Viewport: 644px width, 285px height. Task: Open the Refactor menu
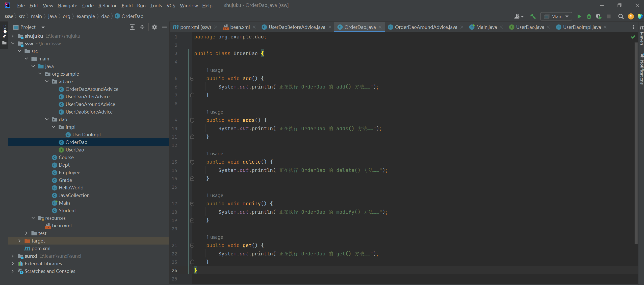[107, 5]
